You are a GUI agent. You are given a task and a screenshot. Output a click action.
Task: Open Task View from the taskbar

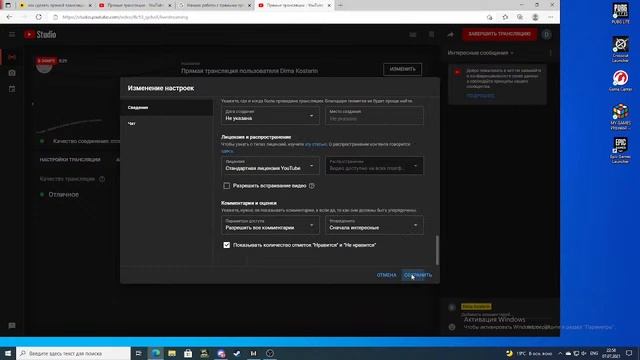click(139, 353)
